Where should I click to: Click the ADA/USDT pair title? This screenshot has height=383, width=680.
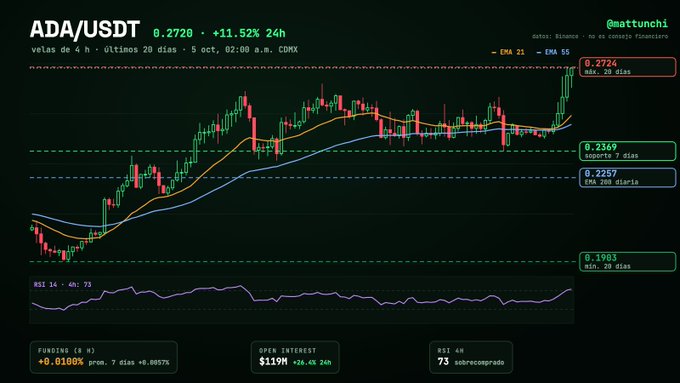tap(85, 29)
